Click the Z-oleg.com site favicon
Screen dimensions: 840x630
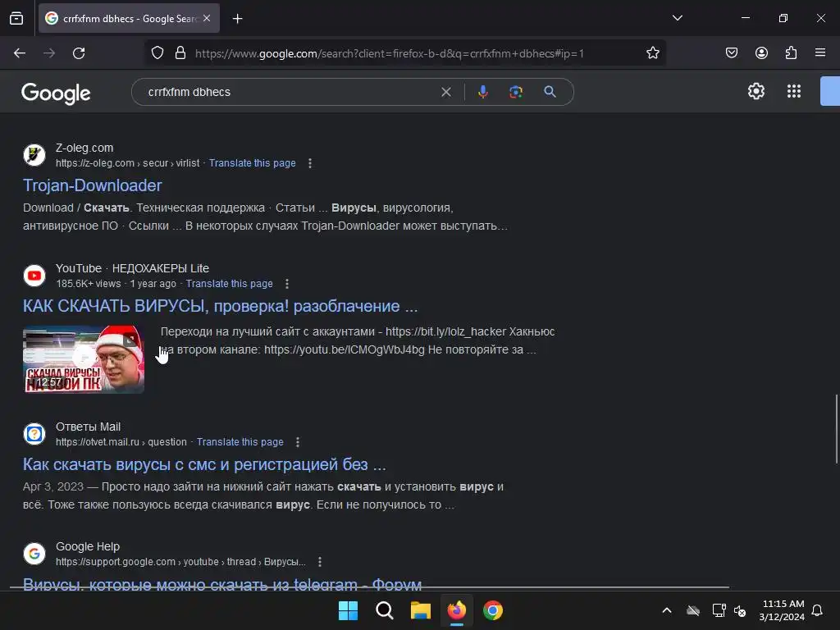point(34,155)
